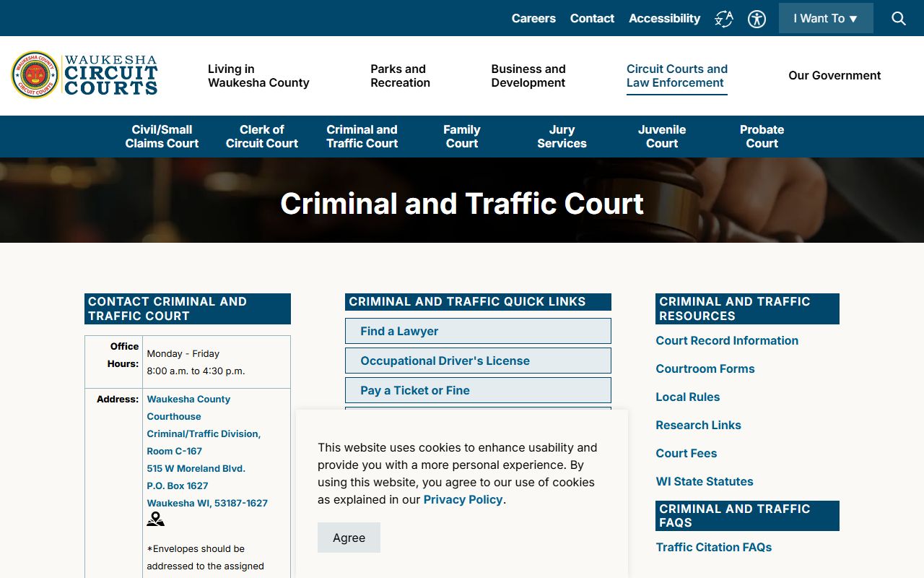
Task: Expand the I Want To dropdown
Action: (826, 18)
